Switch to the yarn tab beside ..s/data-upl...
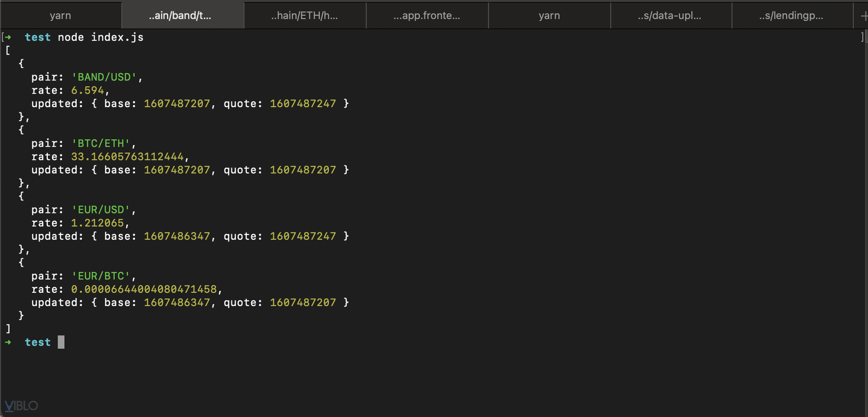Image resolution: width=868 pixels, height=417 pixels. (549, 16)
